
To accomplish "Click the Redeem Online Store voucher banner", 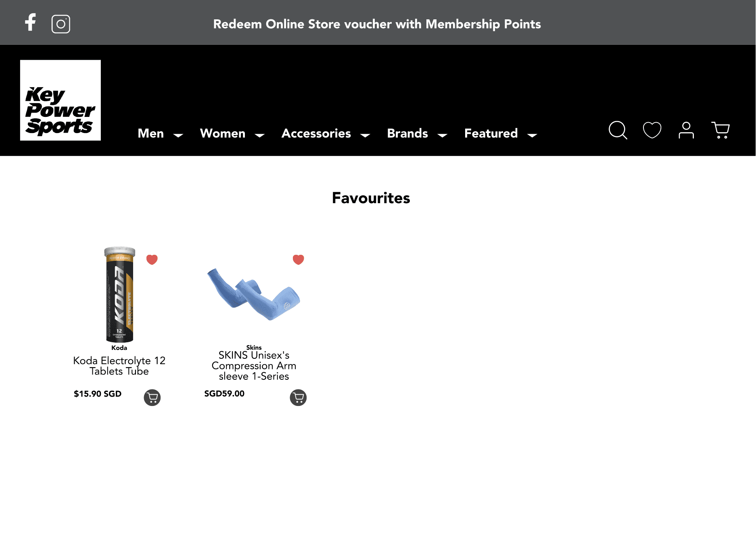I will pos(377,24).
